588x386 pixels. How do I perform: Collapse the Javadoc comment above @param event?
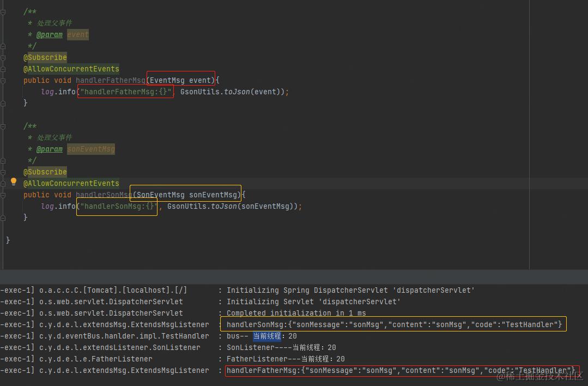point(3,12)
